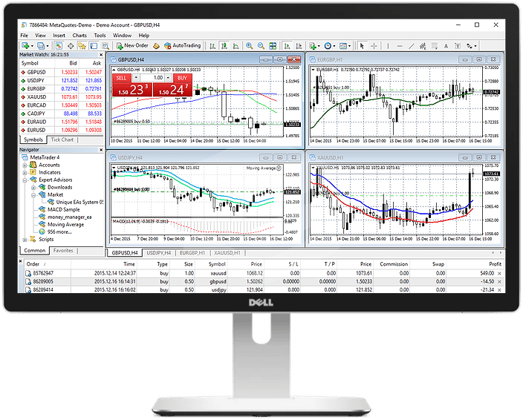Close the Navigator panel
The height and width of the screenshot is (420, 523).
coord(101,150)
